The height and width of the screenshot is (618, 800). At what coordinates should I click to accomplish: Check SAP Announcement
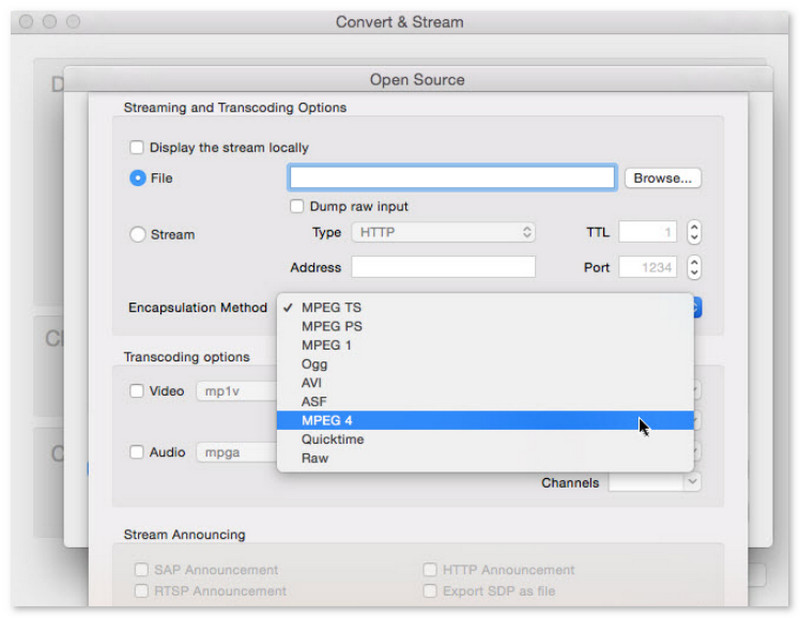142,569
